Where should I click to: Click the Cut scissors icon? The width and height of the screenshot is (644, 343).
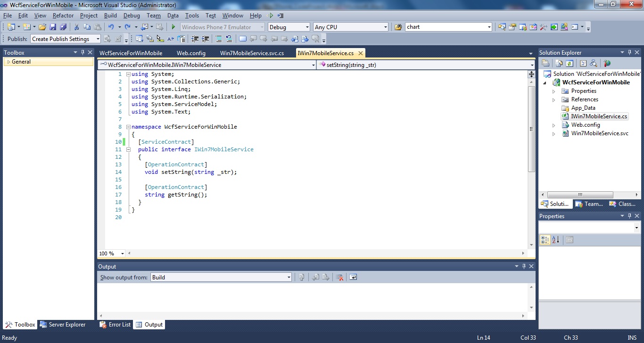coord(76,27)
